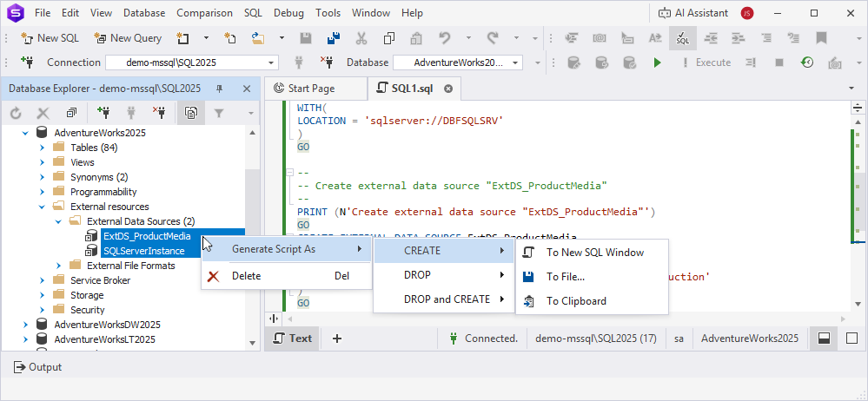Screen dimensions: 868x401
Task: Choose To Clipboard in the submenu
Action: pyautogui.click(x=592, y=301)
